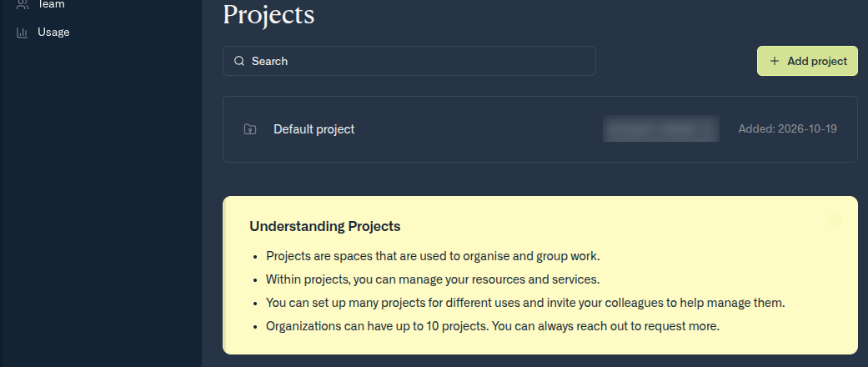Click the Add project button

click(x=807, y=61)
